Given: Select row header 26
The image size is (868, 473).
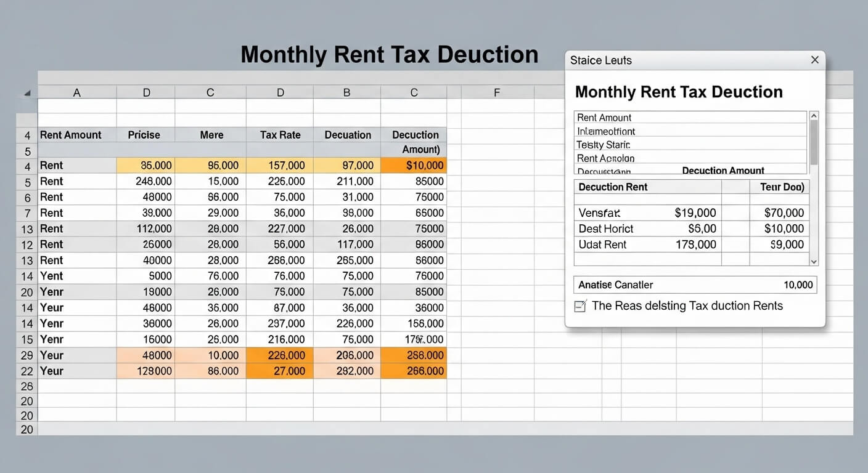Looking at the screenshot, I should click(27, 386).
